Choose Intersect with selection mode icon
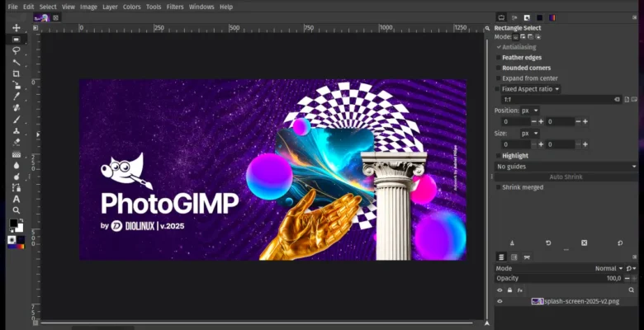The height and width of the screenshot is (330, 644). point(537,37)
